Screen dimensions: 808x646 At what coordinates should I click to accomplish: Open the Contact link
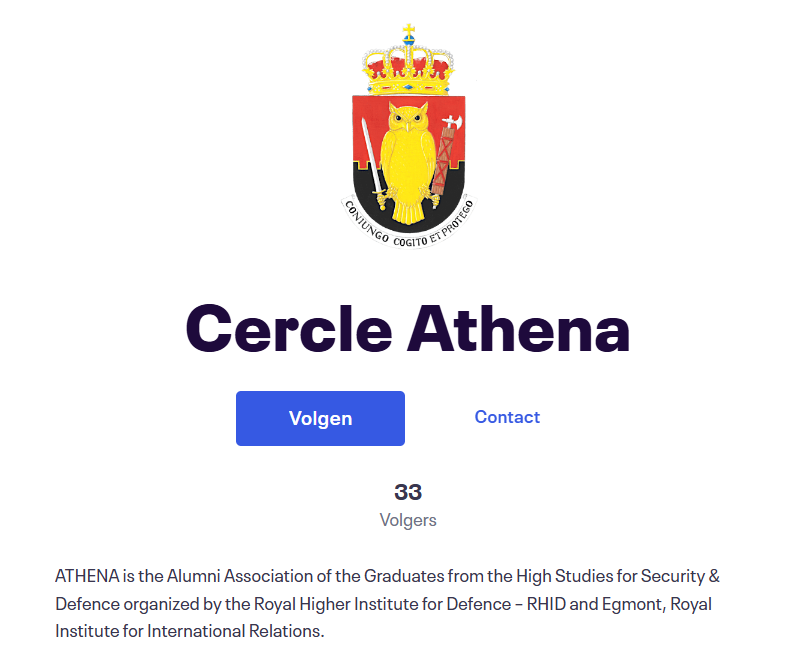point(507,417)
